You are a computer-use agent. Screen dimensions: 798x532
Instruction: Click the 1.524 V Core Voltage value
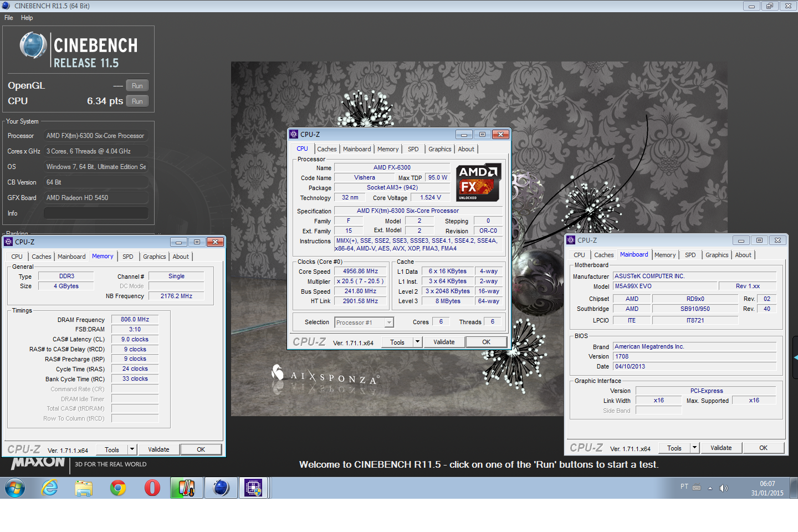[x=431, y=197]
